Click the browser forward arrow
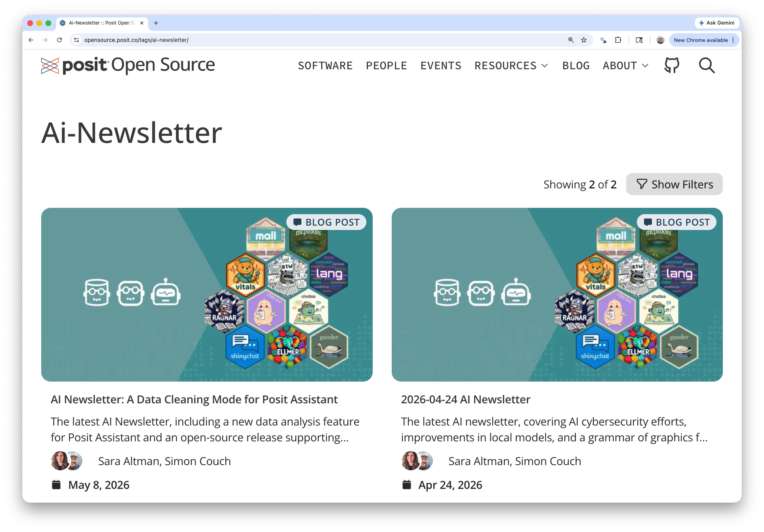Viewport: 764px width, 532px height. 45,40
